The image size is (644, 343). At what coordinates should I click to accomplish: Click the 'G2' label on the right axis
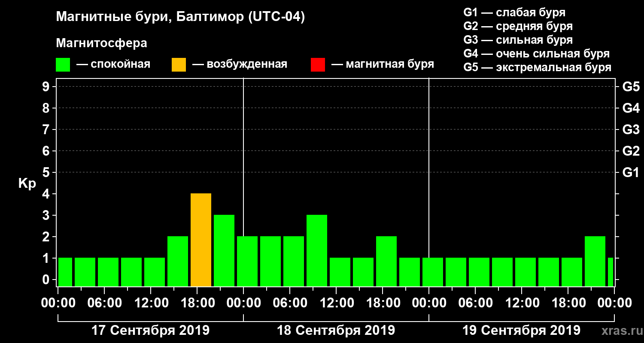point(631,151)
